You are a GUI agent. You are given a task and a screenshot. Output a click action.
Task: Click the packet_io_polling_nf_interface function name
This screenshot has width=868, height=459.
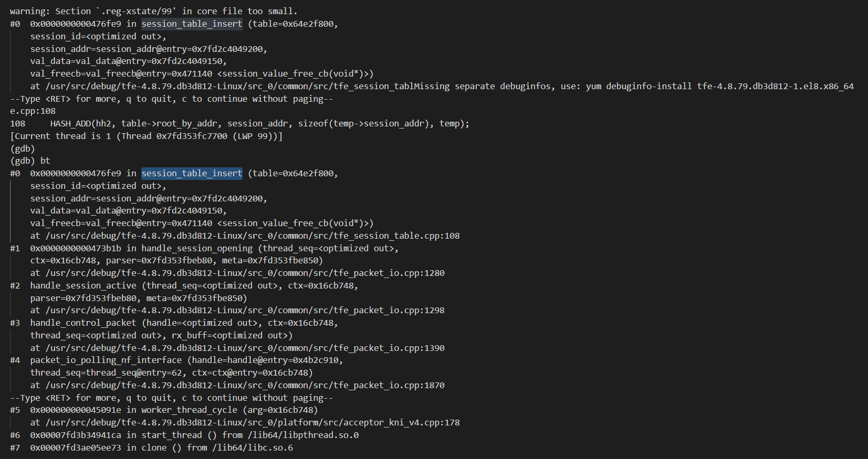(106, 360)
